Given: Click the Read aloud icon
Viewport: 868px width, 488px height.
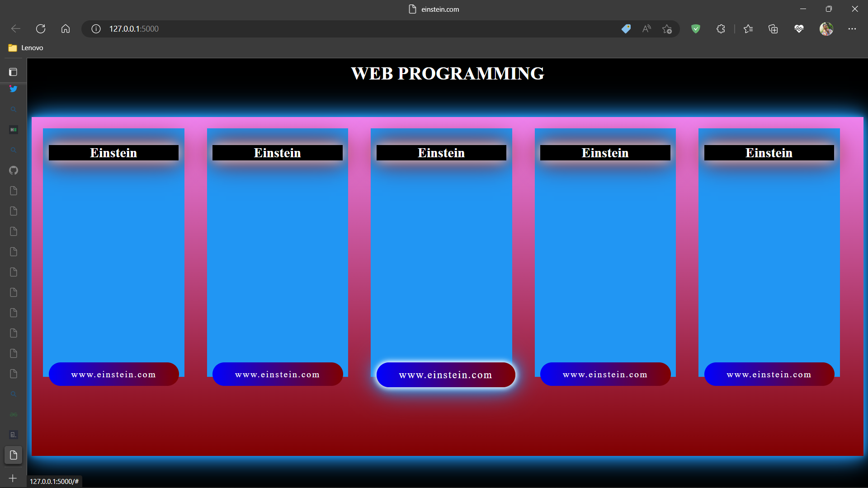Looking at the screenshot, I should click(x=646, y=29).
